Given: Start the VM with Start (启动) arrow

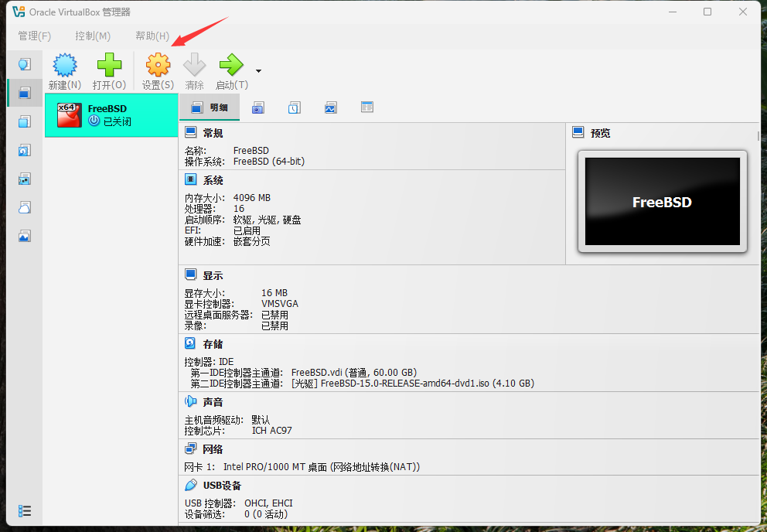Looking at the screenshot, I should (231, 65).
